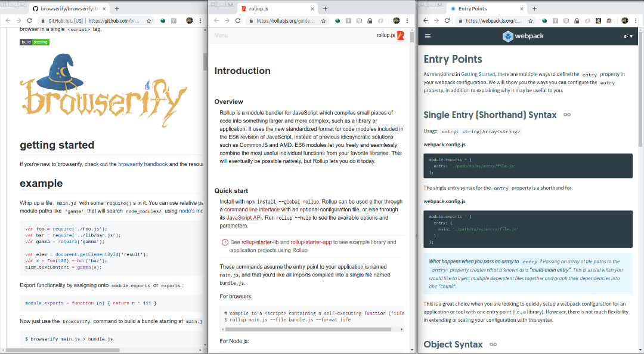
Task: Select the Entry Points browser tab
Action: point(487,8)
